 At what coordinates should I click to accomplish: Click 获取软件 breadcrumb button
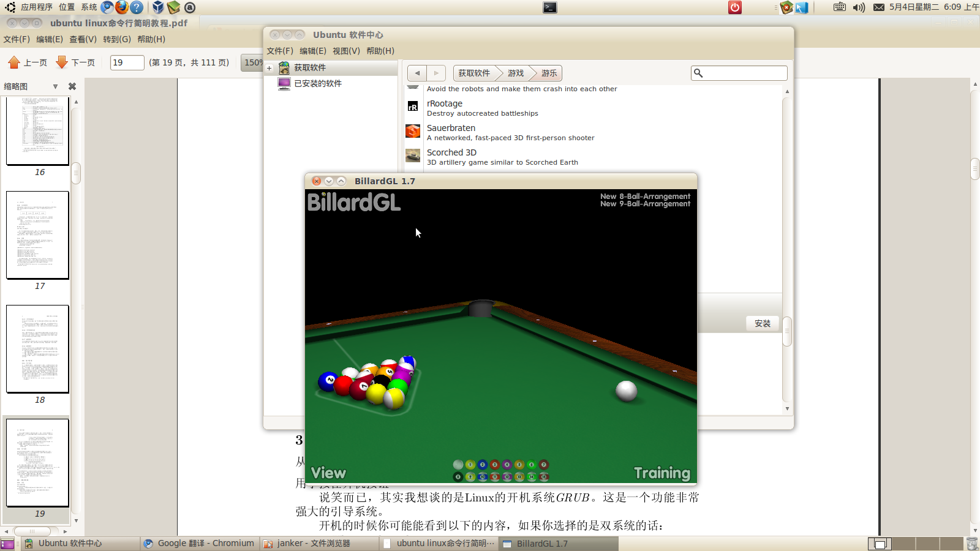click(474, 73)
